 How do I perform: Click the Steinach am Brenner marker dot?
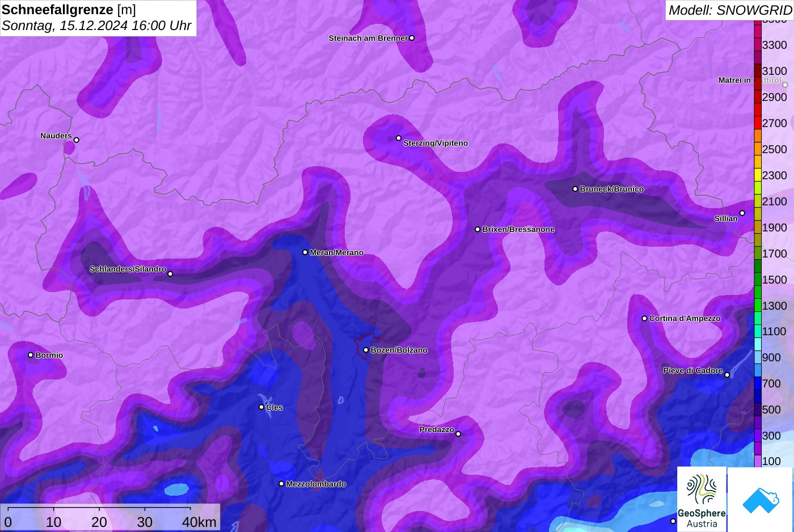[x=412, y=38]
